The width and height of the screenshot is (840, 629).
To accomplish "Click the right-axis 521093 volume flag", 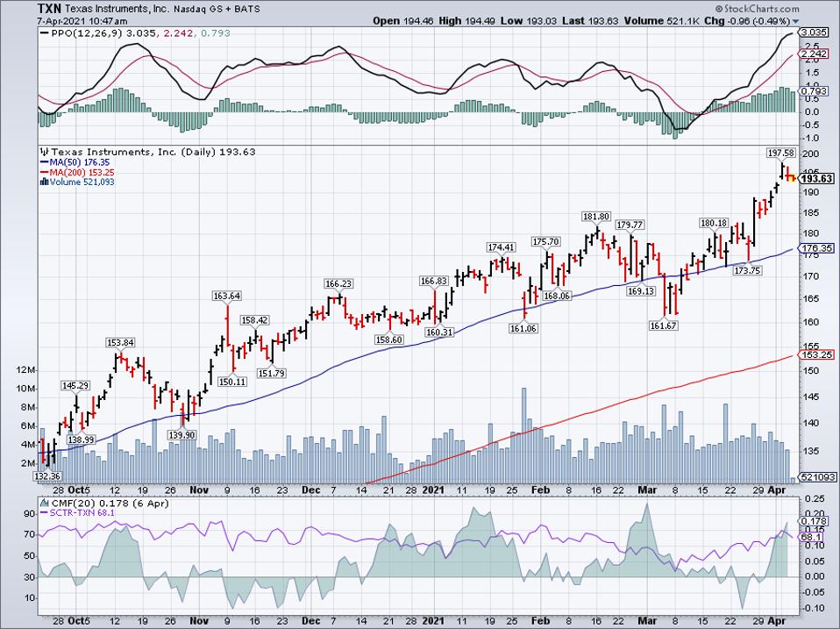I will click(817, 477).
